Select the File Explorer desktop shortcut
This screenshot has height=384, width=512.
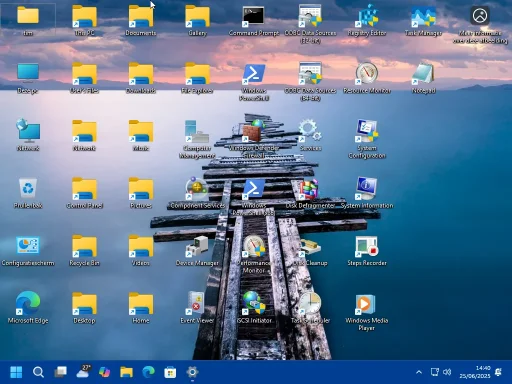pyautogui.click(x=197, y=77)
